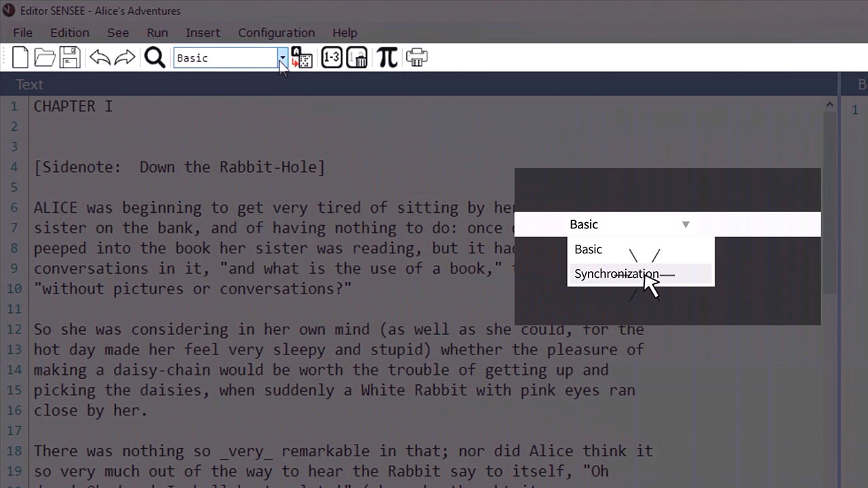The width and height of the screenshot is (868, 488).
Task: Click the text panel vertical scrollbar thumb
Action: pos(829,203)
